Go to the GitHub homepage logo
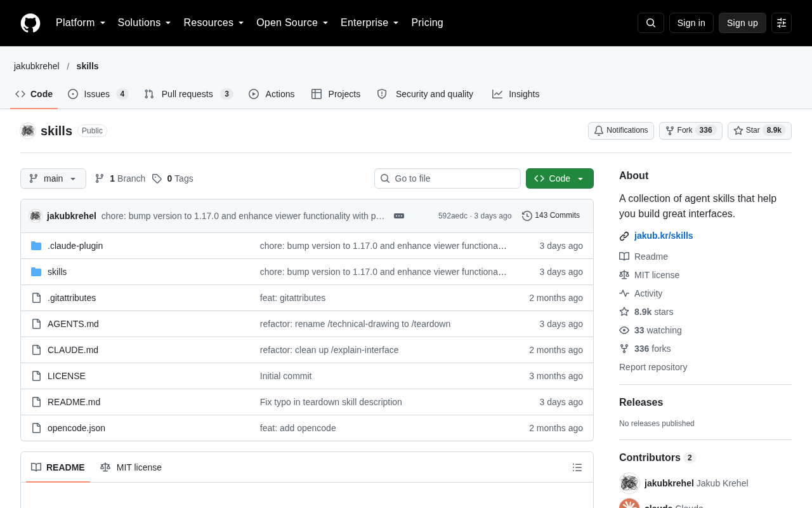 click(30, 23)
